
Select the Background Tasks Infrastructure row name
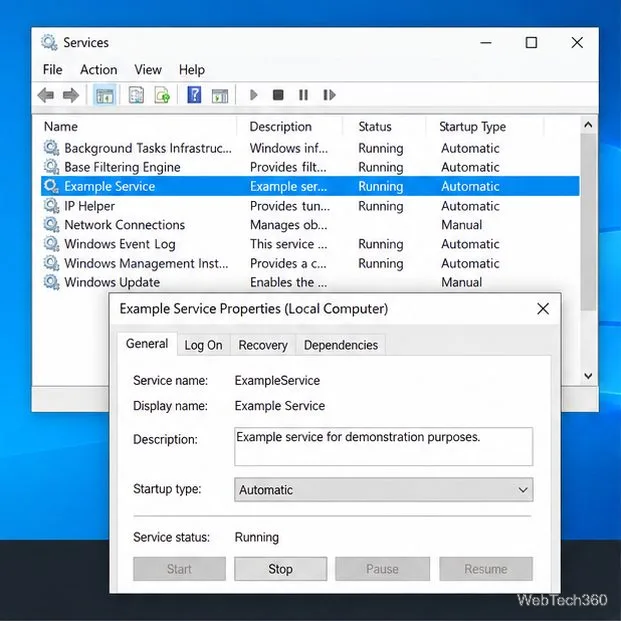tap(148, 148)
